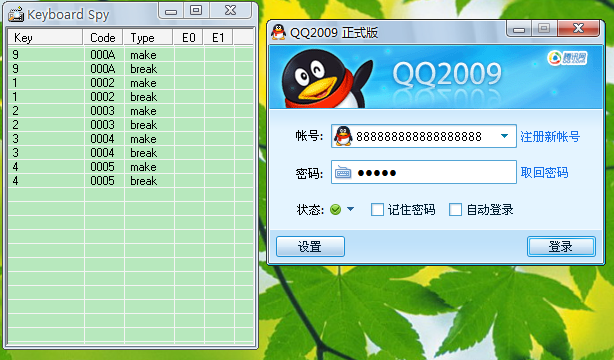Select the row with code 0003 make

click(x=130, y=110)
